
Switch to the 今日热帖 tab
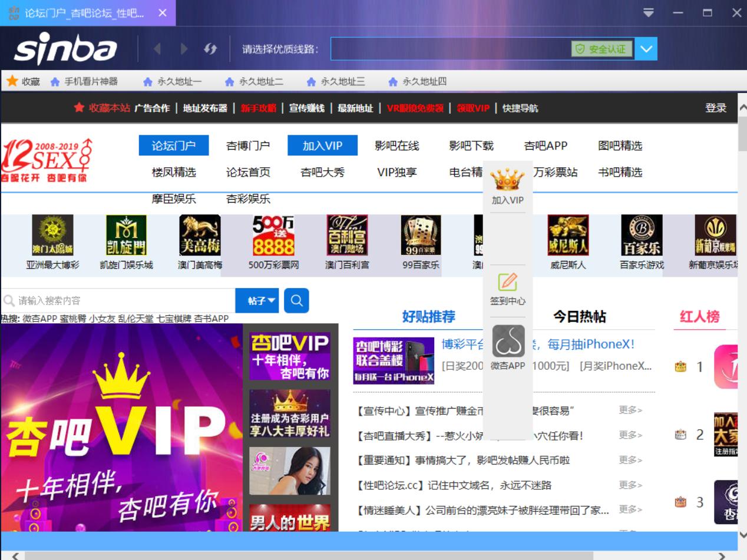[x=579, y=317]
